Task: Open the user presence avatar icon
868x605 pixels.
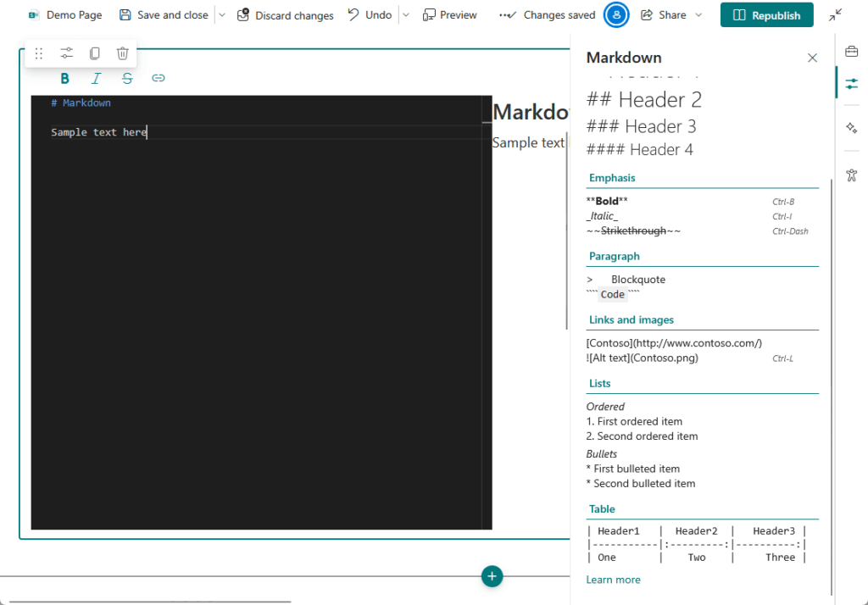Action: click(x=616, y=15)
